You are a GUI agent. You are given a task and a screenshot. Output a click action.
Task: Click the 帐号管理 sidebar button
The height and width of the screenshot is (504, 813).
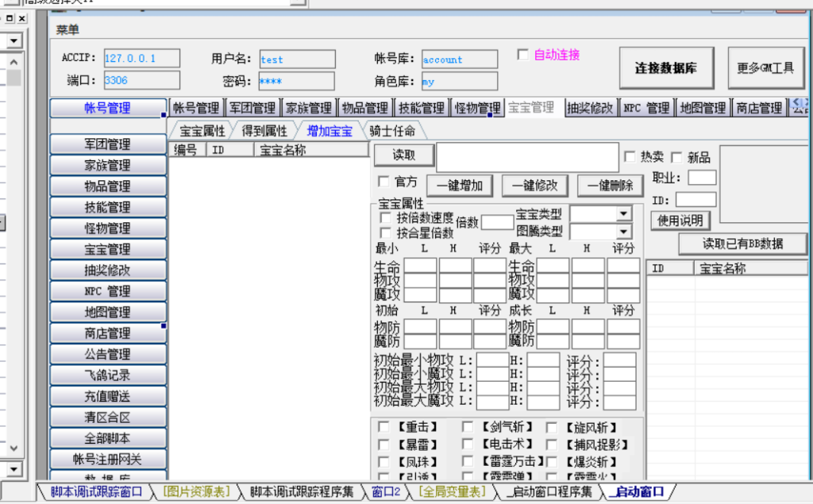tap(108, 109)
